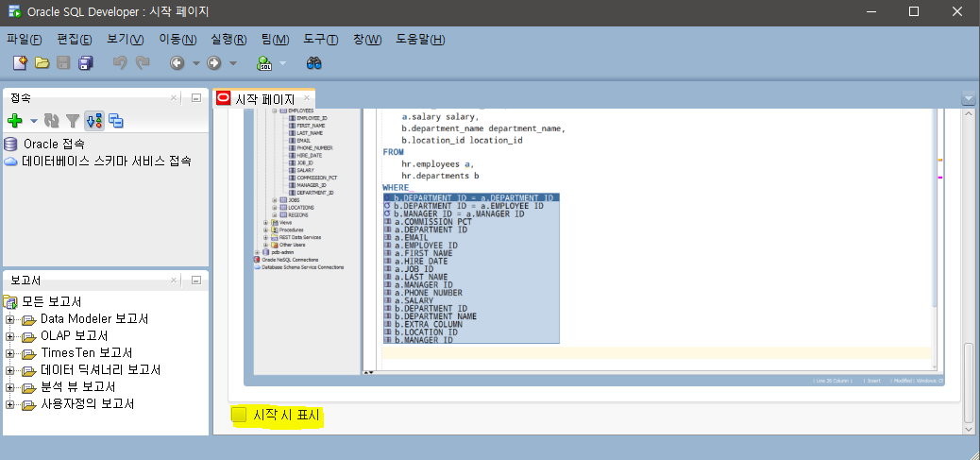This screenshot has width=980, height=460.
Task: Click the Oracle database icon beside Oracle 접속
Action: click(10, 144)
